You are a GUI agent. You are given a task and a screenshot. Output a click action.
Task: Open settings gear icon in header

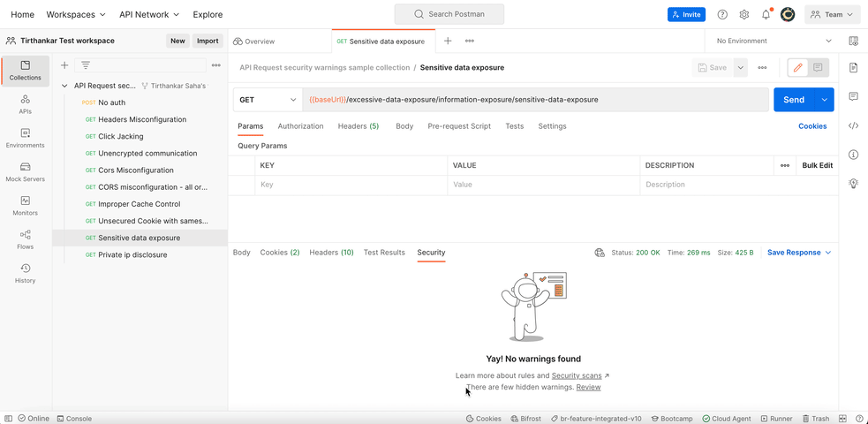click(x=744, y=14)
